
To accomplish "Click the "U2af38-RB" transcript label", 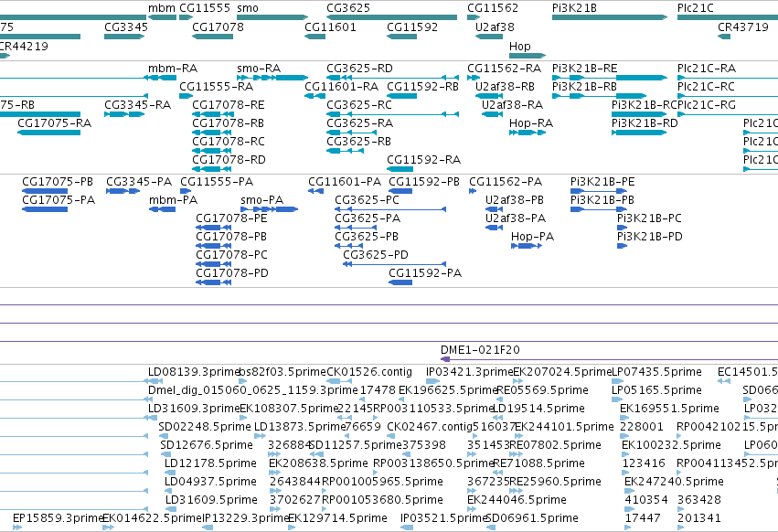I will [505, 86].
